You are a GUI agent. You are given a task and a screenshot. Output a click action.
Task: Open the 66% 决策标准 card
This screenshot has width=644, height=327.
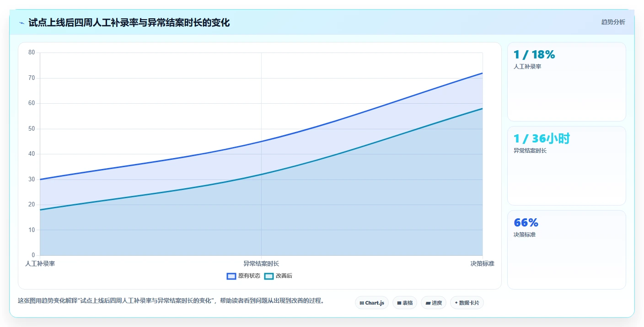click(x=567, y=250)
